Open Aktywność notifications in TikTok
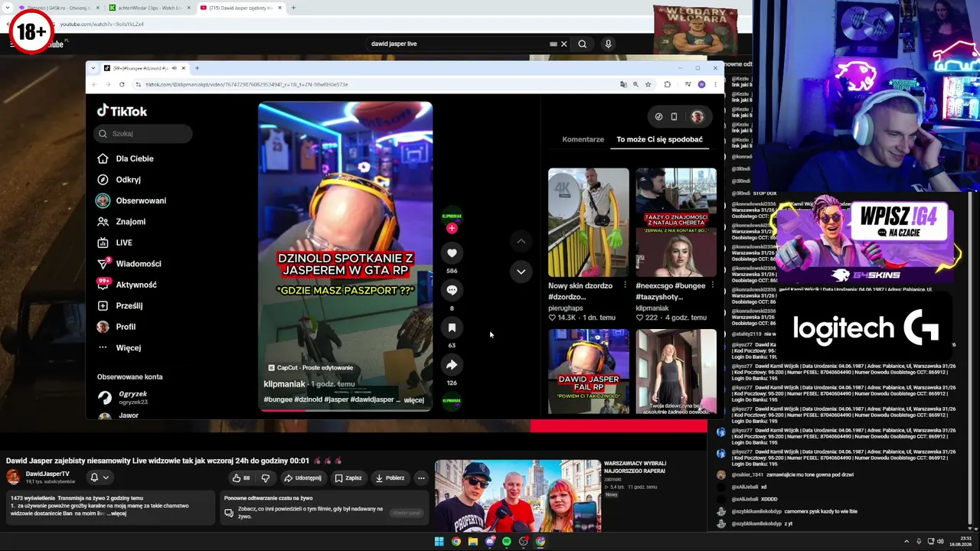The height and width of the screenshot is (551, 980). click(136, 285)
